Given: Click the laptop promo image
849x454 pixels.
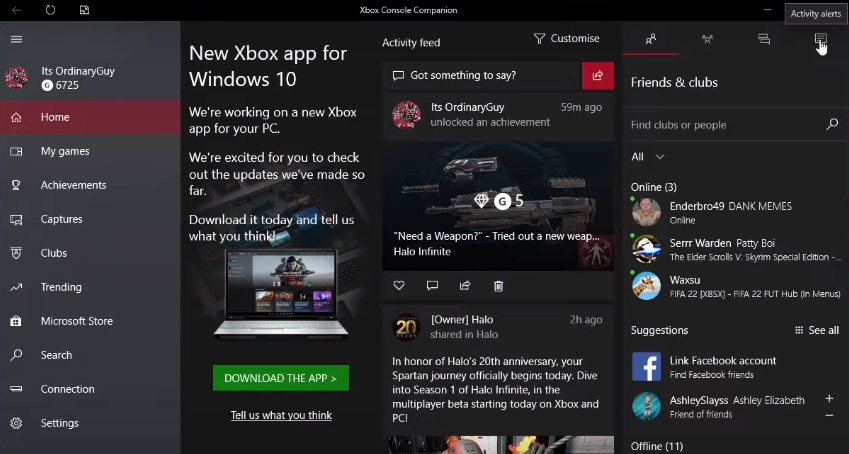Looking at the screenshot, I should click(281, 294).
